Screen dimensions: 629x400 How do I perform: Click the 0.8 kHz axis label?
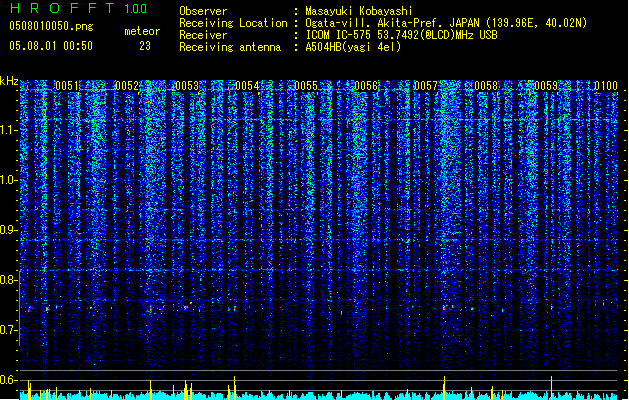click(x=9, y=280)
